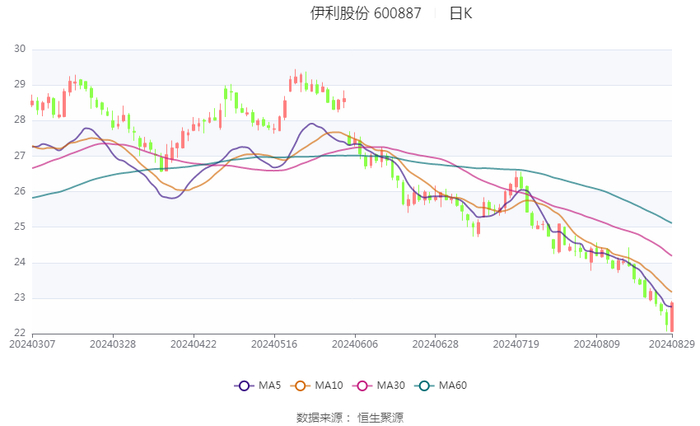This screenshot has height=426, width=700.
Task: Click the 20240422 date axis label
Action: pyautogui.click(x=193, y=345)
